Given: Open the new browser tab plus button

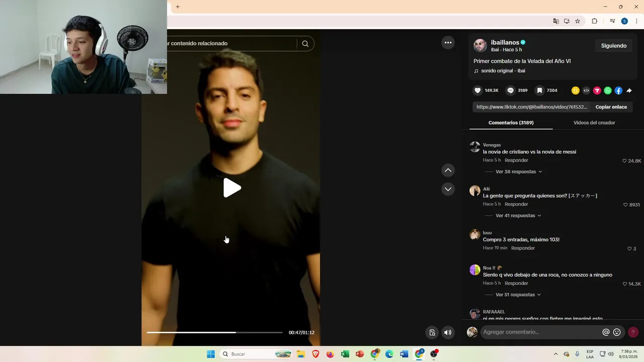Looking at the screenshot, I should coord(178,7).
